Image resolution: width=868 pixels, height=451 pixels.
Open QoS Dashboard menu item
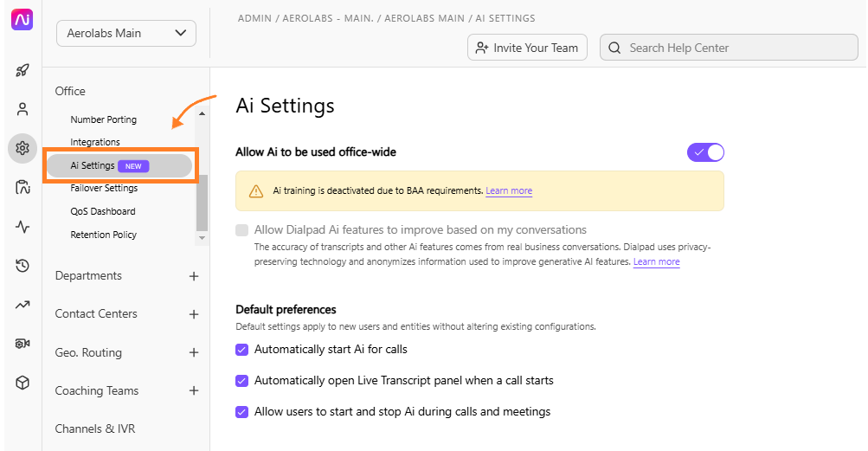click(103, 211)
